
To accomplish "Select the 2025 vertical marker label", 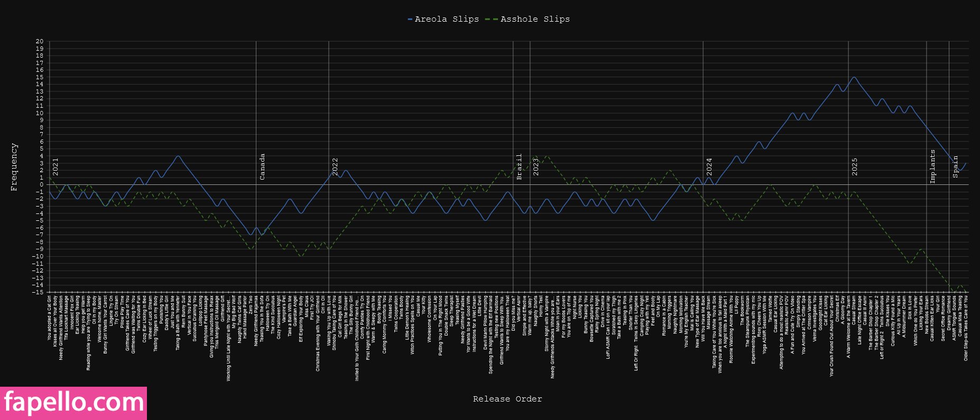I will [855, 167].
